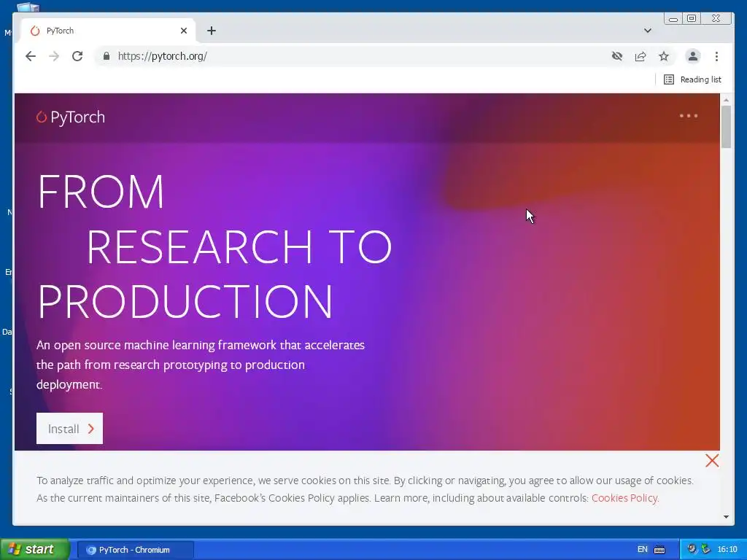Viewport: 747px width, 560px height.
Task: Click the crossed-out eye tracking icon
Action: [617, 56]
